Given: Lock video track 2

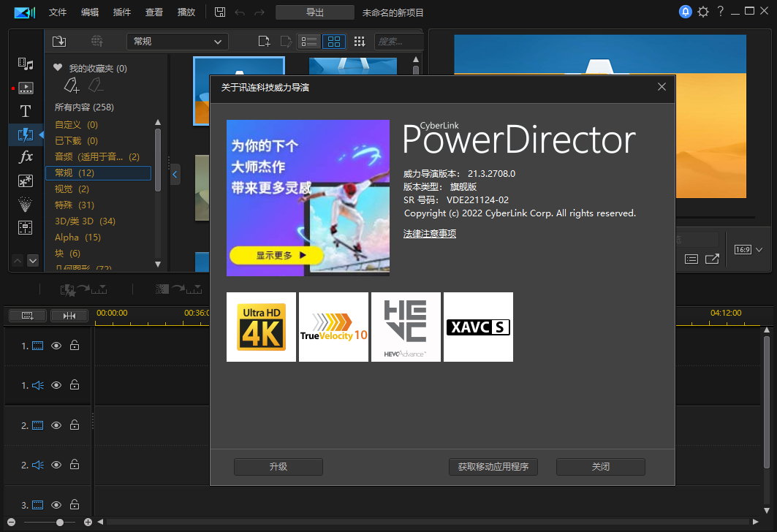Looking at the screenshot, I should coord(75,425).
